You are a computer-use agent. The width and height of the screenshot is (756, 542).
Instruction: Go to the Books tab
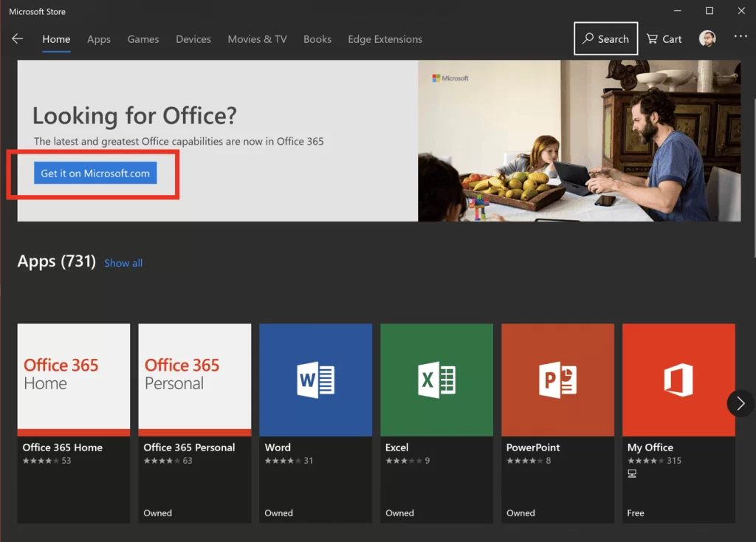click(317, 39)
